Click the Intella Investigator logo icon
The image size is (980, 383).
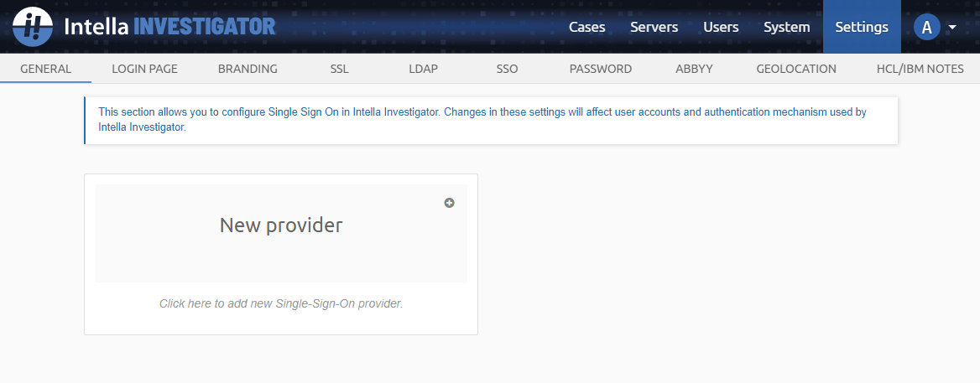[x=34, y=27]
